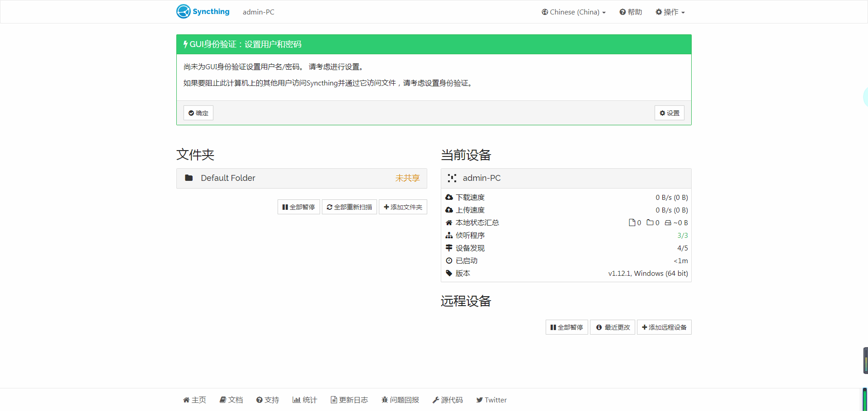Image resolution: width=868 pixels, height=411 pixels.
Task: Click the upload speed cloud icon
Action: pos(449,210)
